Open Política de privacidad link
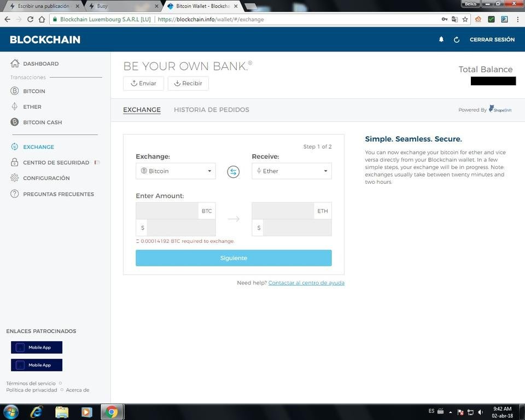 pyautogui.click(x=32, y=390)
